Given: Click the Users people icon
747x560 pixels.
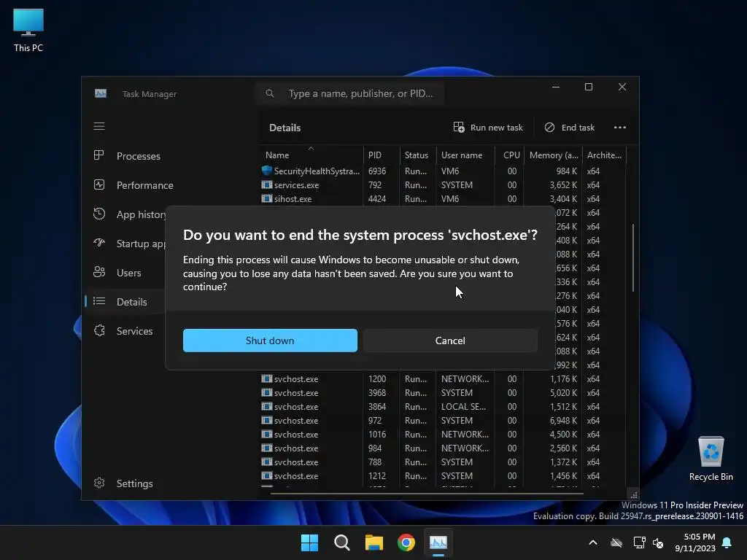Looking at the screenshot, I should point(99,272).
